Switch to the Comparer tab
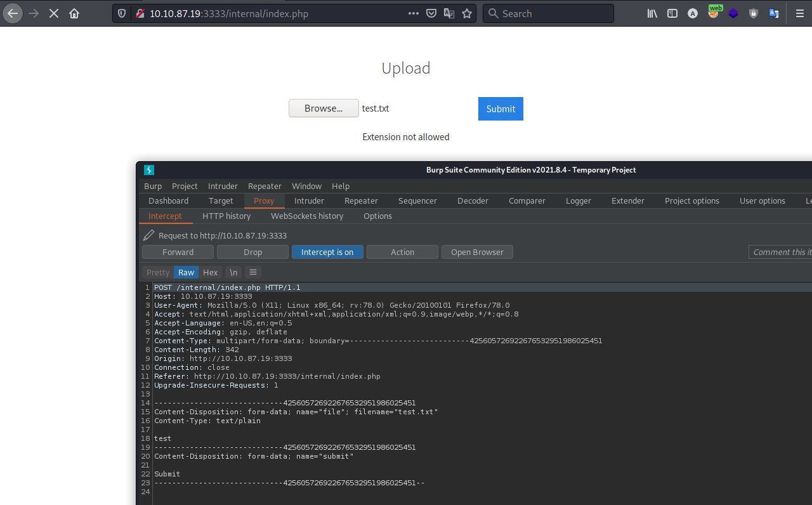Screen dimensions: 812x505 527,200
